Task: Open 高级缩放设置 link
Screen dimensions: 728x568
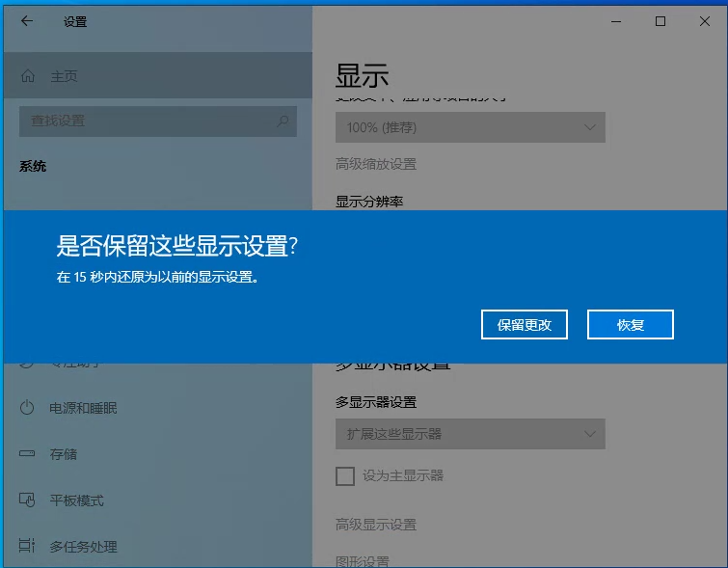Action: [x=376, y=164]
